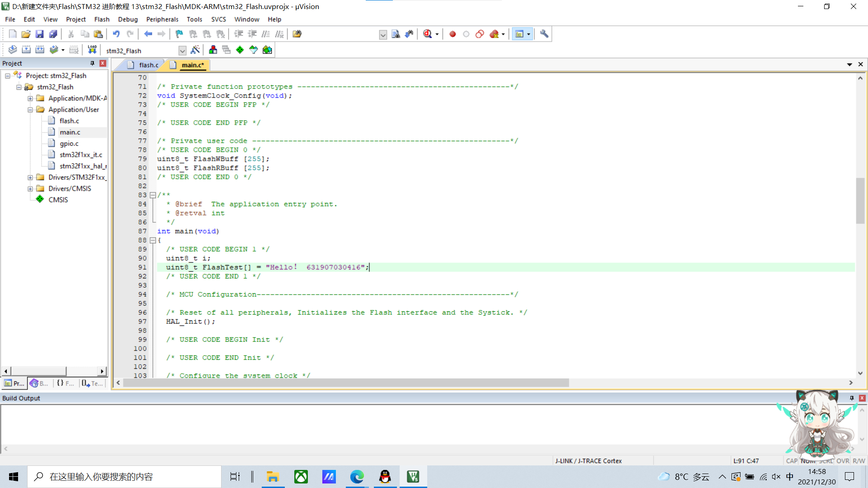Open File Explorer from the taskbar
868x488 pixels.
click(x=272, y=477)
